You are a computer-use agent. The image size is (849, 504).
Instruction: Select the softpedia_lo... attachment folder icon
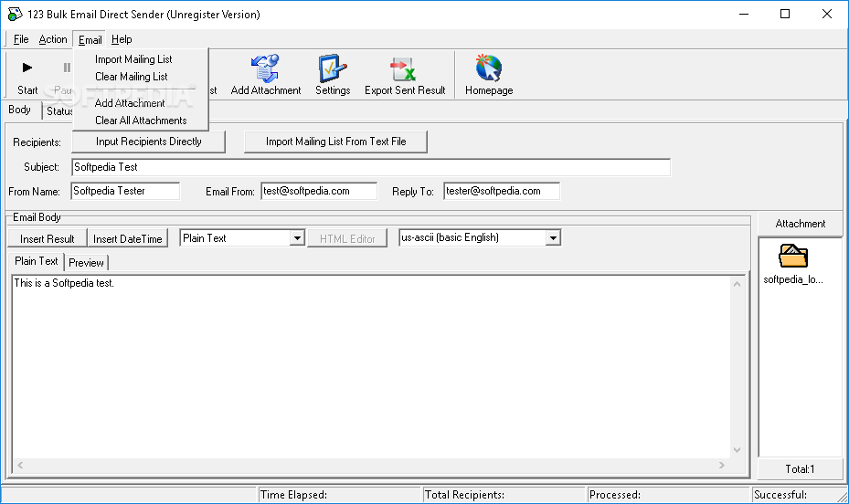point(793,256)
